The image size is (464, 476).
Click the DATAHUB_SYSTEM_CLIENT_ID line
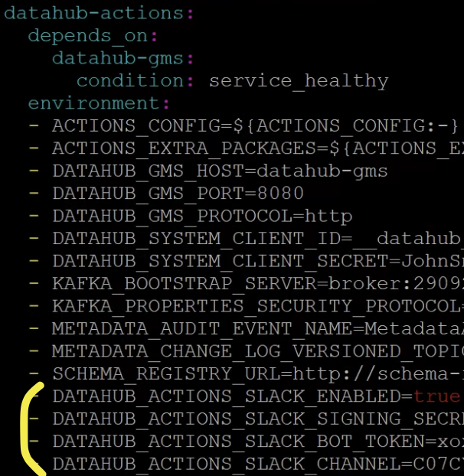coord(258,239)
